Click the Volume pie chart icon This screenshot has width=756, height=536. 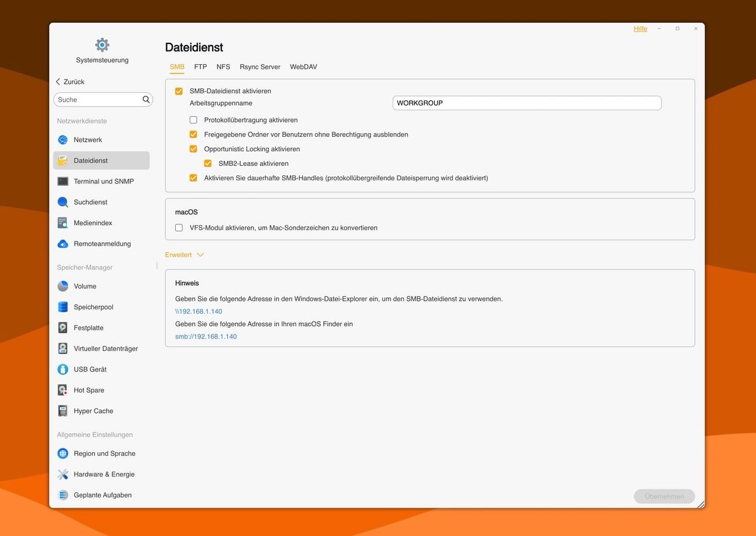click(63, 286)
